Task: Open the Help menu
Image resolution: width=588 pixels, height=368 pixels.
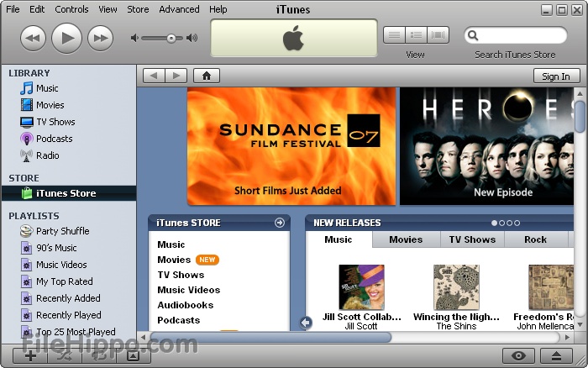Action: click(218, 9)
